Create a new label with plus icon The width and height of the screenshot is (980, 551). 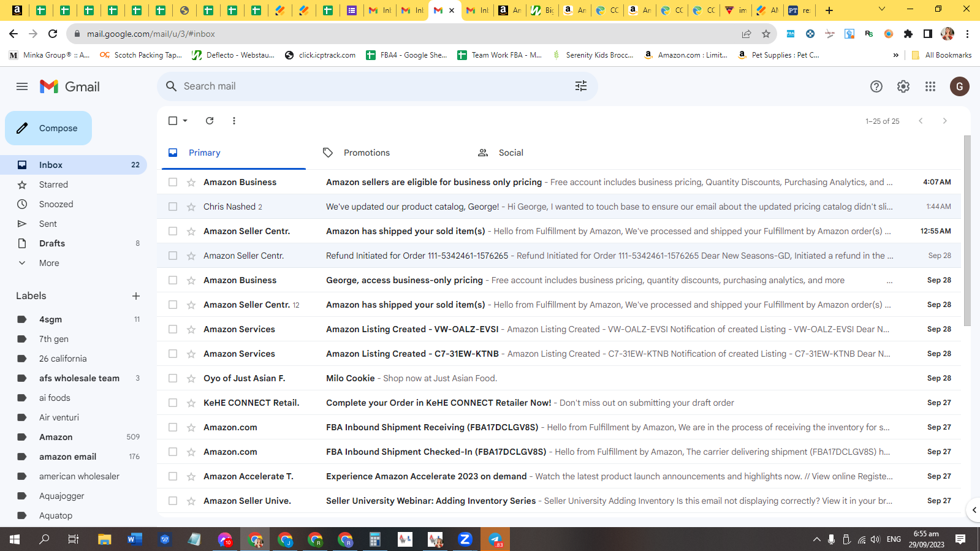click(x=136, y=296)
